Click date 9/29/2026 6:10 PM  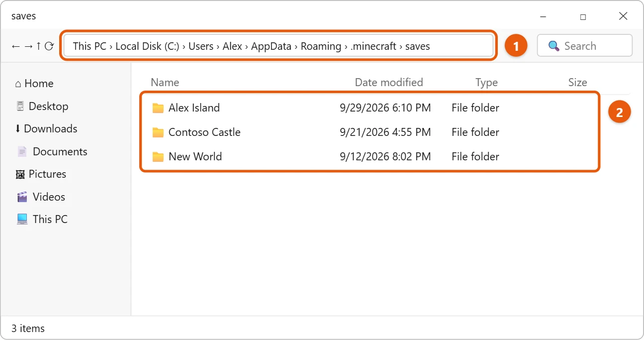click(x=385, y=108)
